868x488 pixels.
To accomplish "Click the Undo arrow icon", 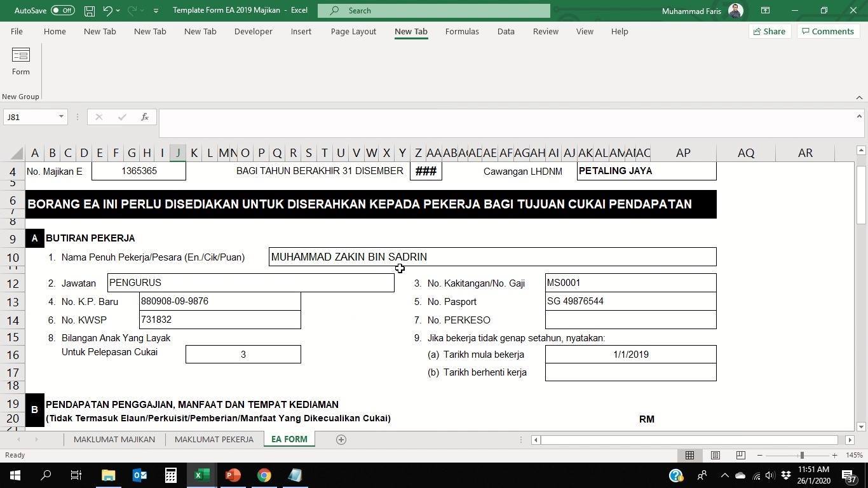I will pos(108,11).
